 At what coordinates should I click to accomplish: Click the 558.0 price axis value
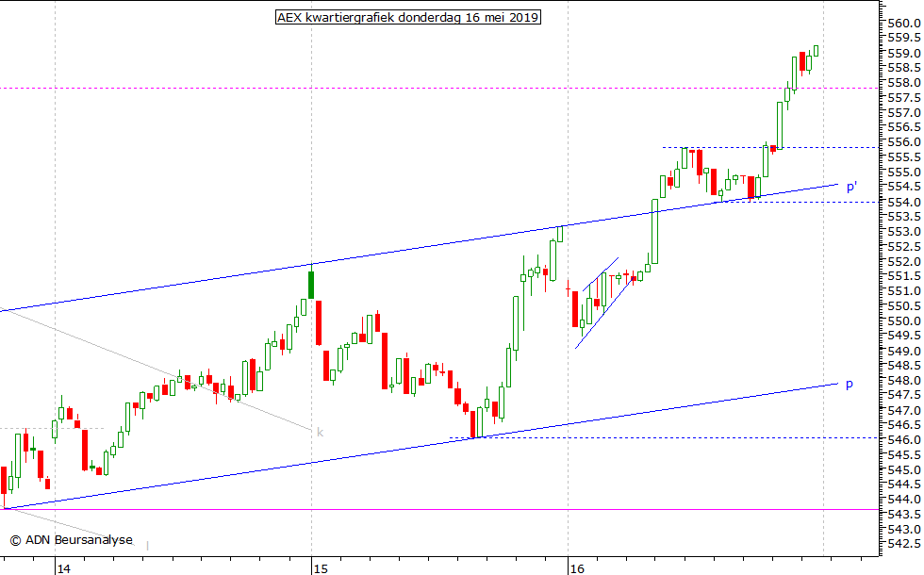tap(904, 83)
